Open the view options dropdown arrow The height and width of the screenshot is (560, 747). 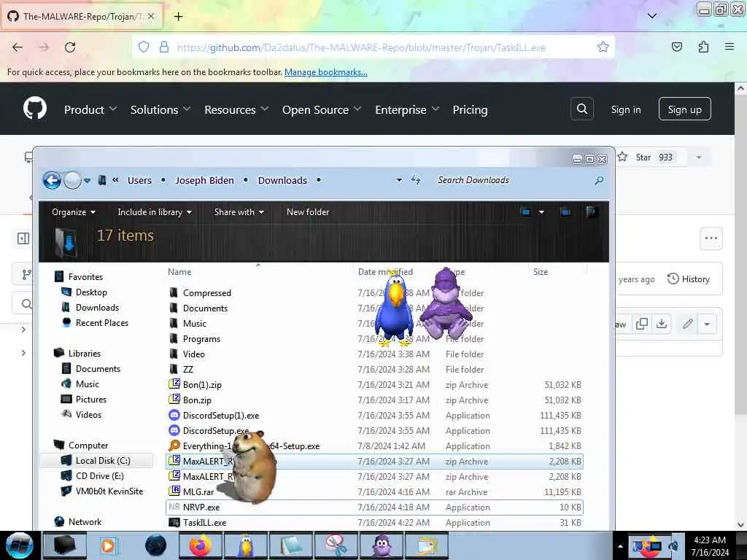click(x=541, y=212)
